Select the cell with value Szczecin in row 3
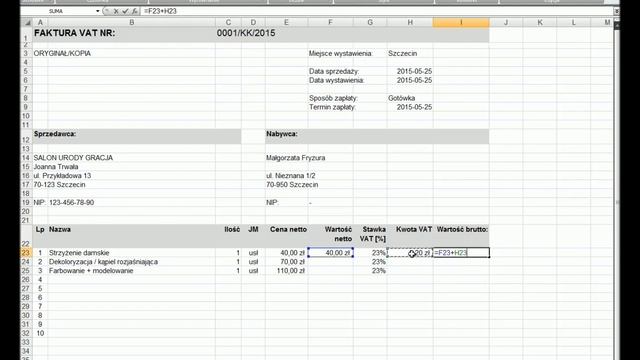 [x=410, y=53]
